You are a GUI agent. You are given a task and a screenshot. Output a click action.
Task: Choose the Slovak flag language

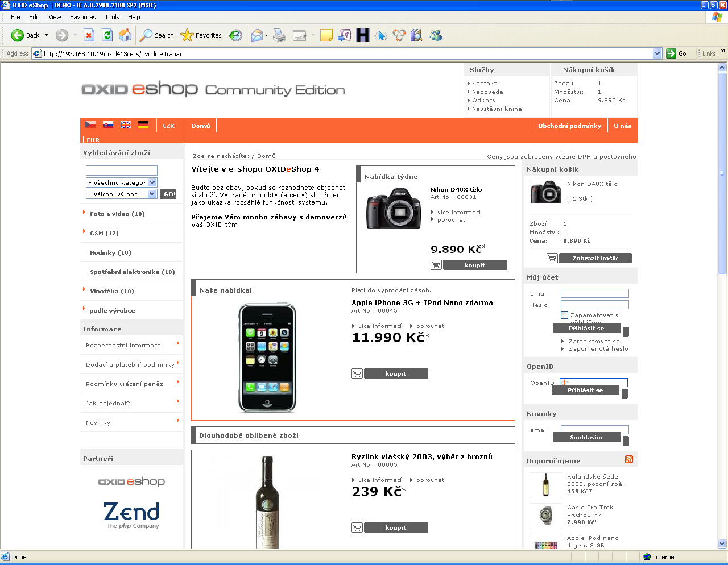(108, 125)
